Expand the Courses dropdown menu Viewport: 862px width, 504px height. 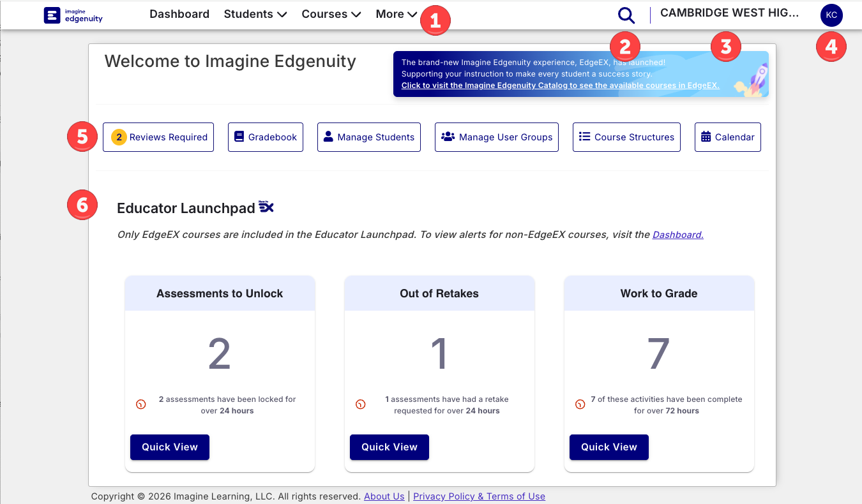[331, 14]
